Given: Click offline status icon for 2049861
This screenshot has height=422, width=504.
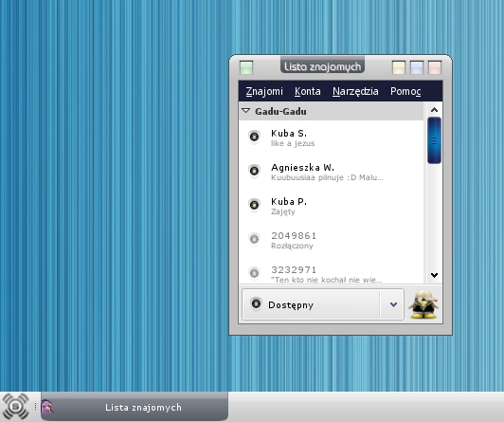Looking at the screenshot, I should point(254,239).
